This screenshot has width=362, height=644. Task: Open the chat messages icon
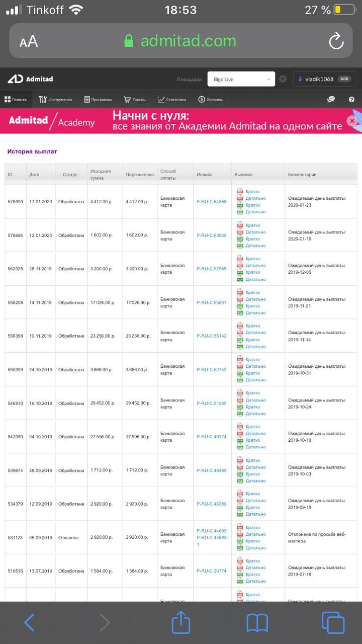[331, 100]
